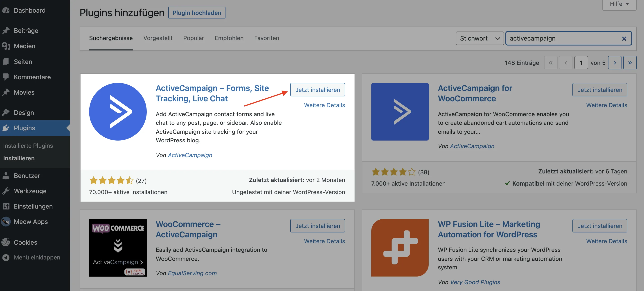Click the Einstellungen settings icon
This screenshot has width=644, height=291.
point(6,206)
